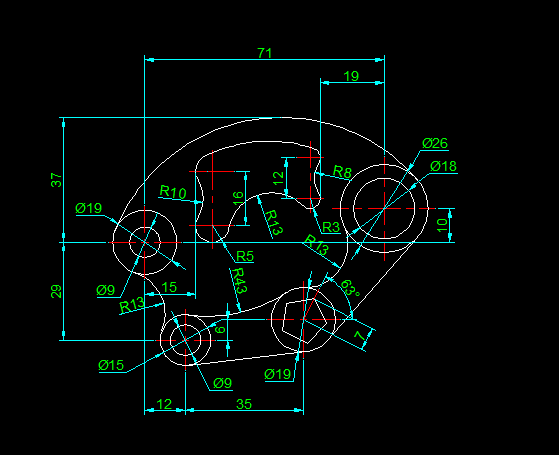Click the Ø26 diameter dimension label
Image resolution: width=559 pixels, height=455 pixels.
(435, 143)
